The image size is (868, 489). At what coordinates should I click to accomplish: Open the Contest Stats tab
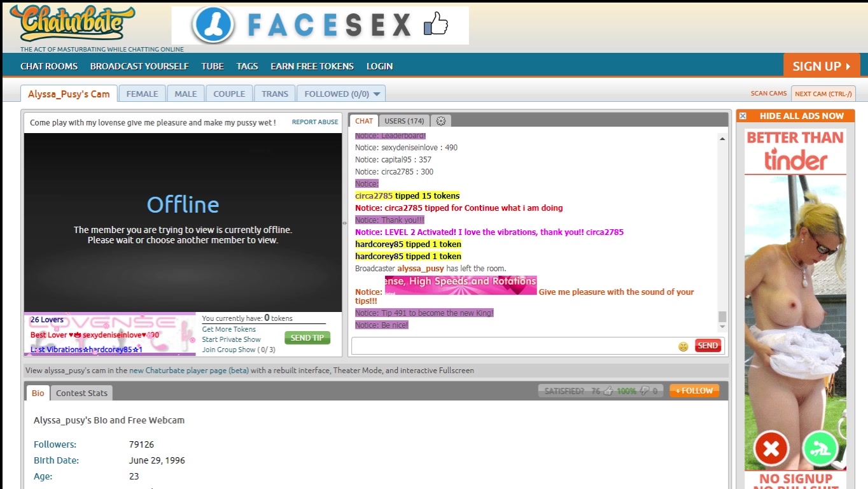81,393
